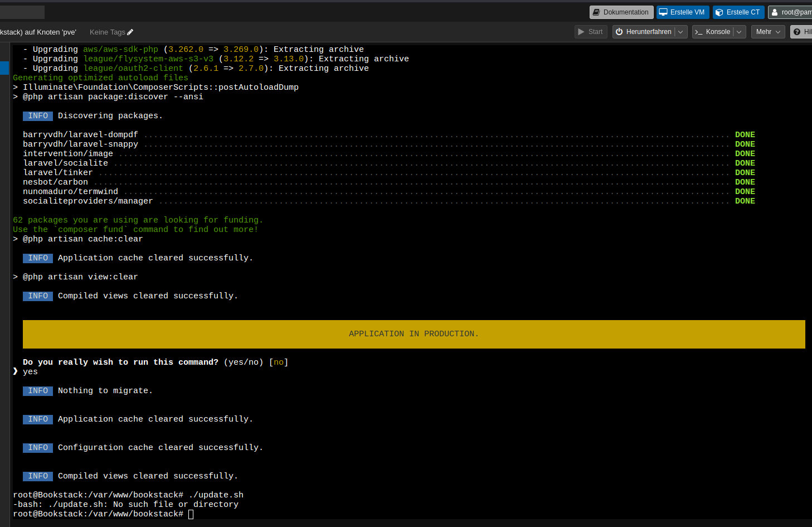Click the Hilfe question mark button
Image resolution: width=812 pixels, height=527 pixels.
click(801, 32)
